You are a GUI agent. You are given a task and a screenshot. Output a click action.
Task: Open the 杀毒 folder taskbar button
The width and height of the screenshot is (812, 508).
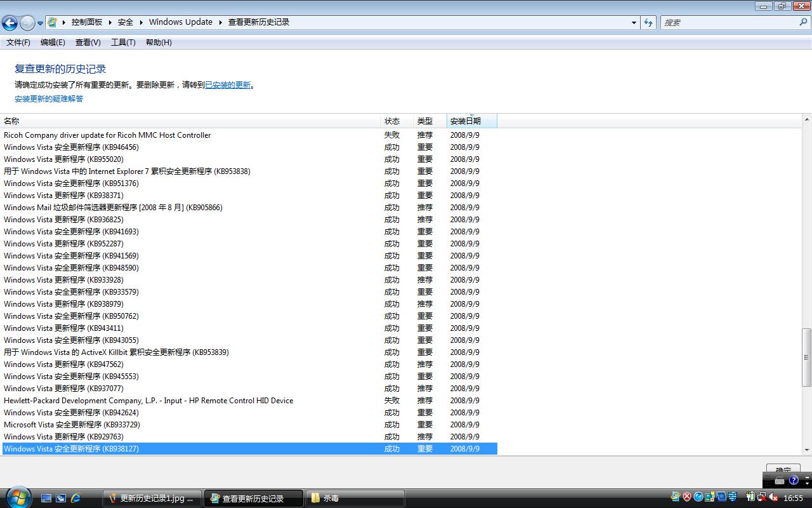[x=355, y=498]
